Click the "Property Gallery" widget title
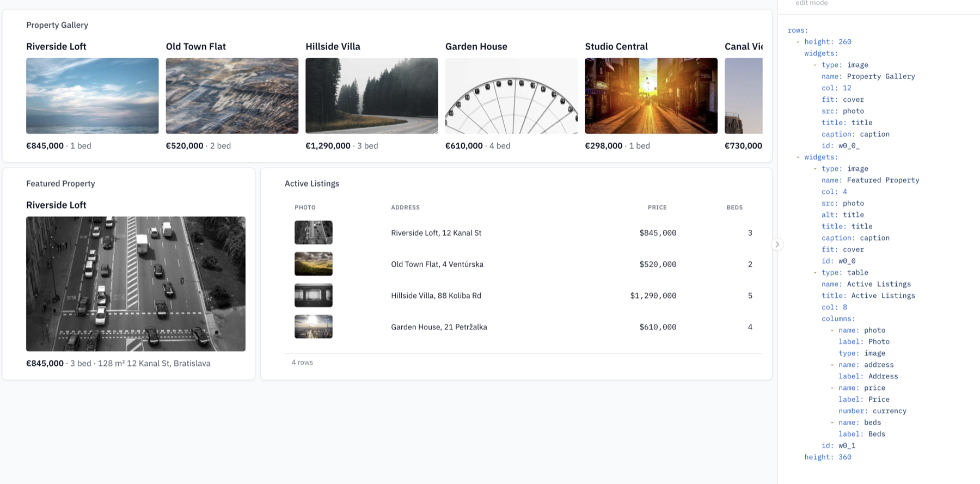The height and width of the screenshot is (484, 980). [x=57, y=25]
